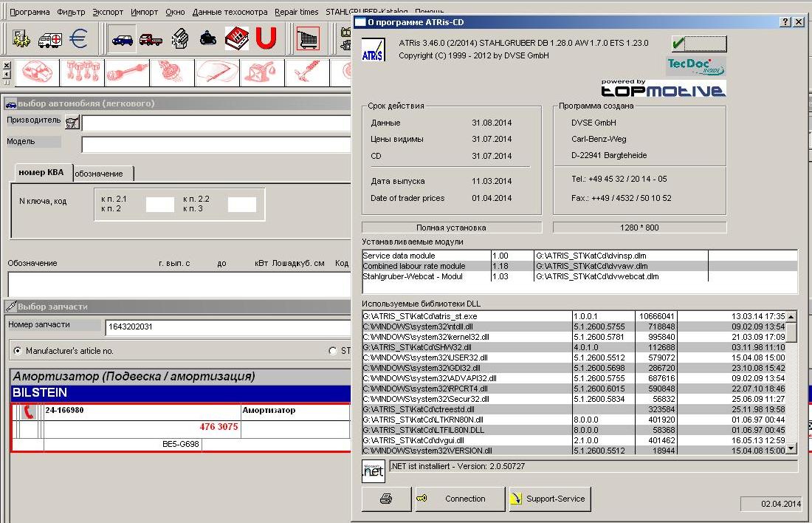Image resolution: width=812 pixels, height=523 pixels.
Task: Click the TecDoc Inside logo
Action: (696, 66)
